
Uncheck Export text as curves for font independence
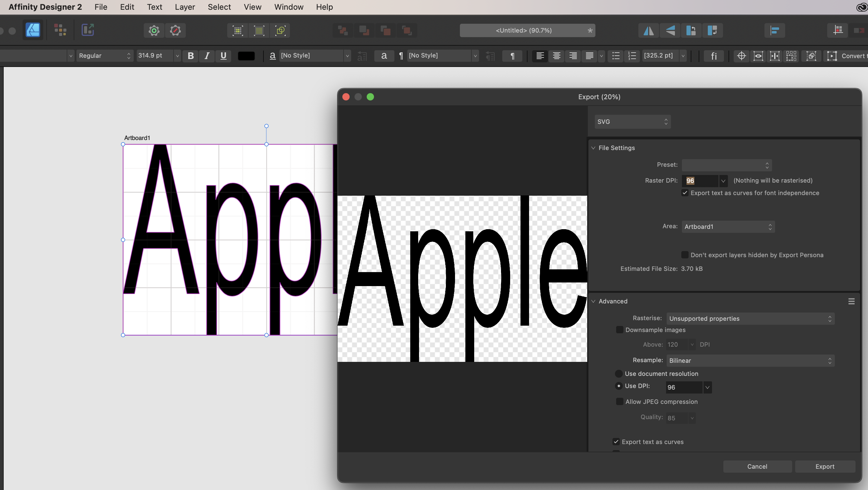point(685,193)
